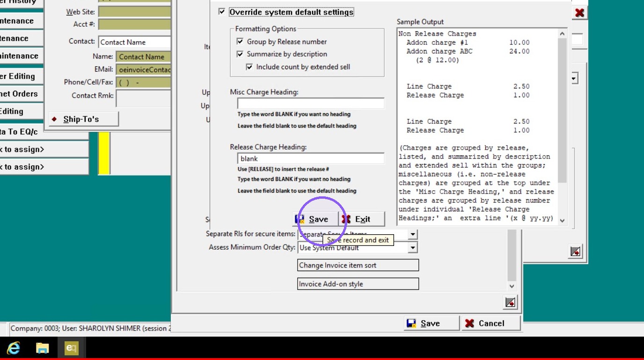Open the Assess Minimum Order Qty dropdown

click(412, 248)
